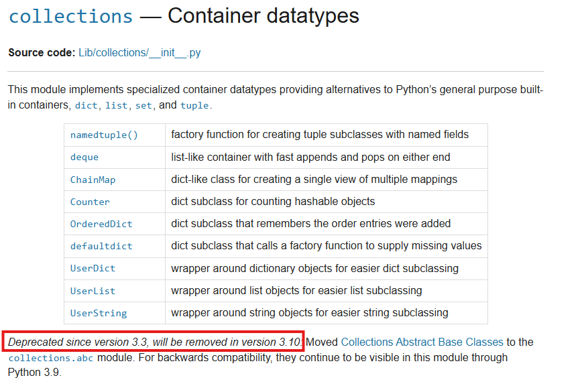Click the collections.abc module link
This screenshot has width=588, height=388.
(x=52, y=358)
